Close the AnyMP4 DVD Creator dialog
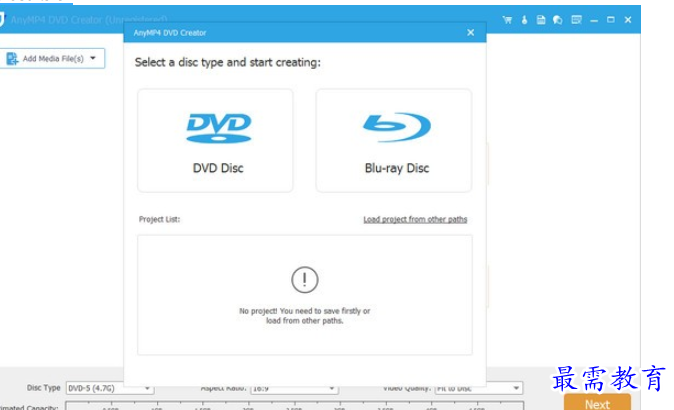Screen dimensions: 674x410 point(471,33)
